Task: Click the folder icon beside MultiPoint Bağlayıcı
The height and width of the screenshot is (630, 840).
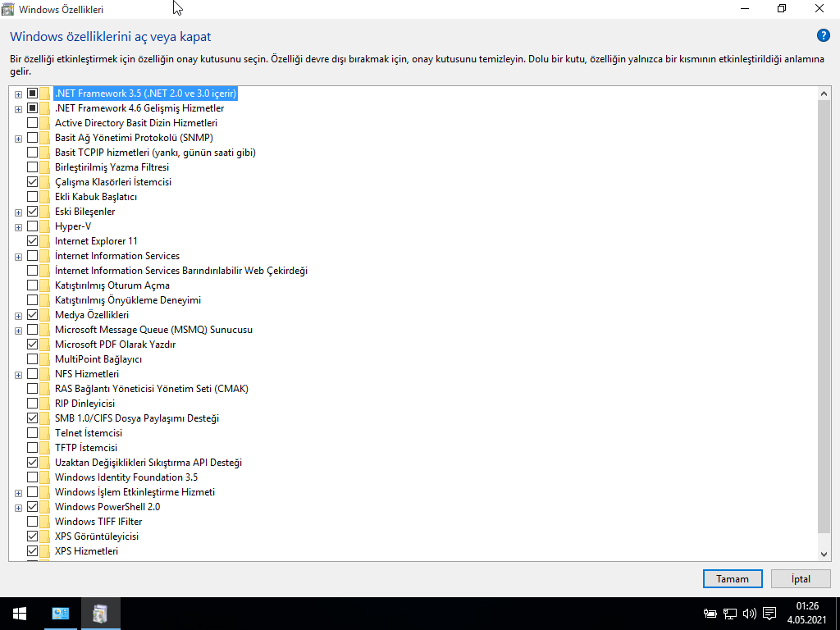Action: [44, 359]
